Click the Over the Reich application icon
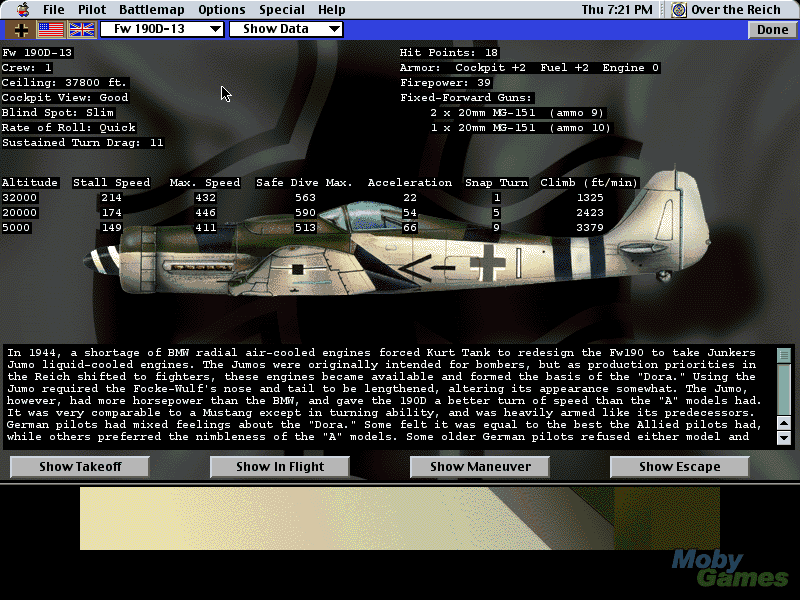 click(x=679, y=10)
